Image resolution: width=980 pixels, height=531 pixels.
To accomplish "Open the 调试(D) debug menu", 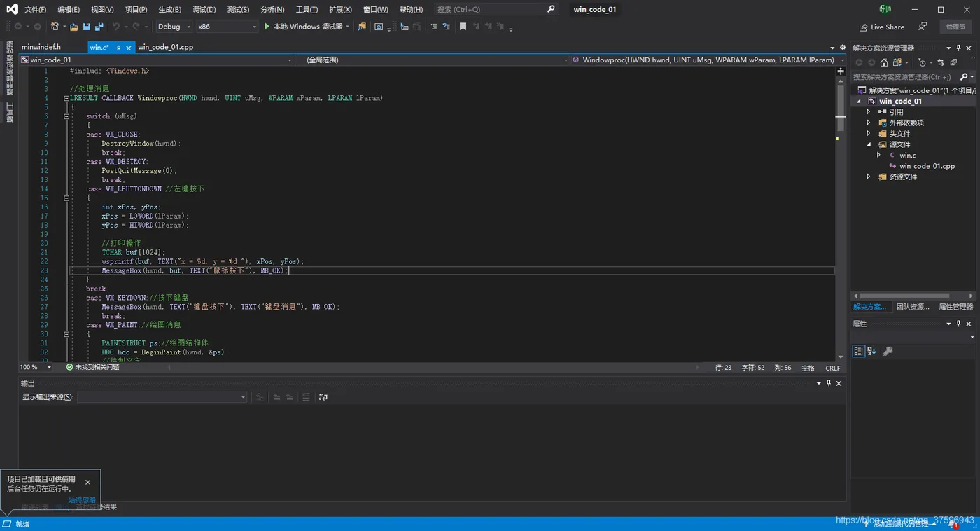I will pos(204,10).
